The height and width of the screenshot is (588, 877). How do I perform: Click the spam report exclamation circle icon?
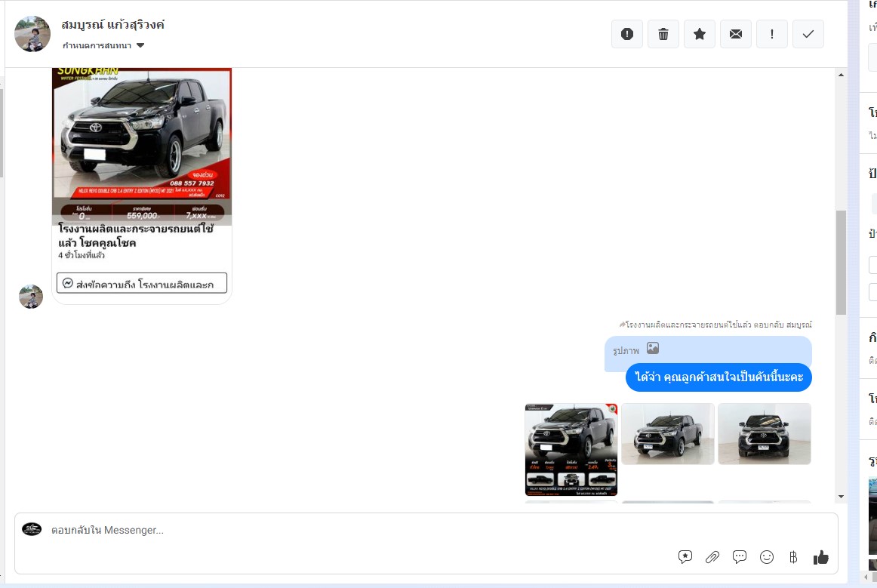pos(627,34)
